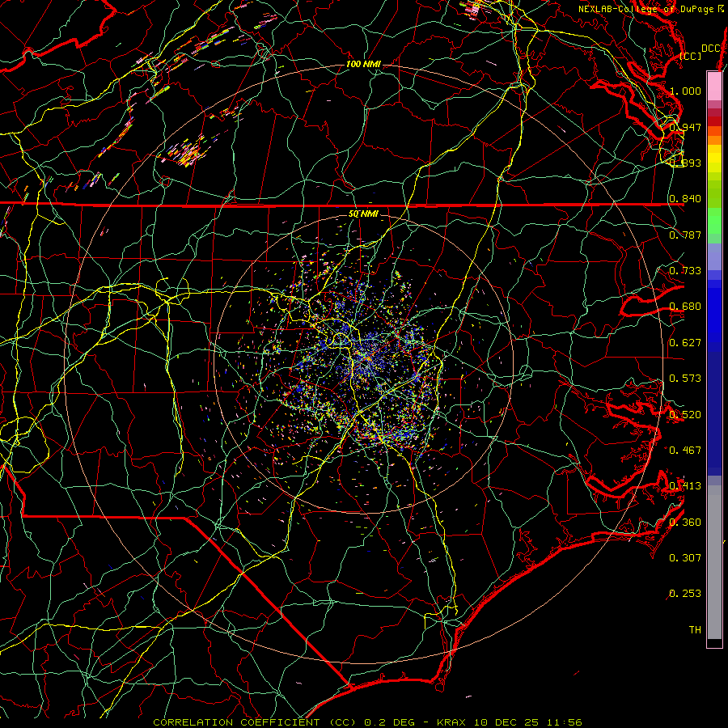Click the "100 NMI" range ring label
Viewport: 728px width, 728px height.
tap(363, 64)
